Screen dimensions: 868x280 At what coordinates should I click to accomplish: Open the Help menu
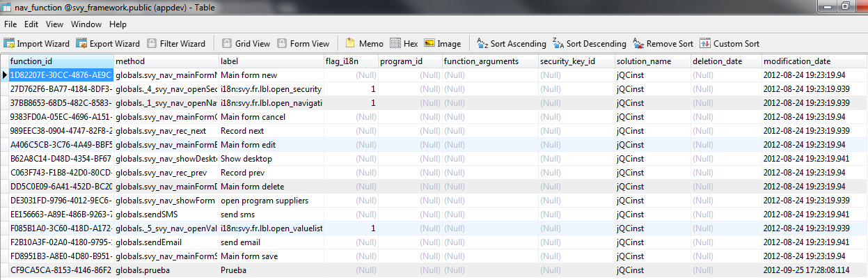tap(118, 24)
